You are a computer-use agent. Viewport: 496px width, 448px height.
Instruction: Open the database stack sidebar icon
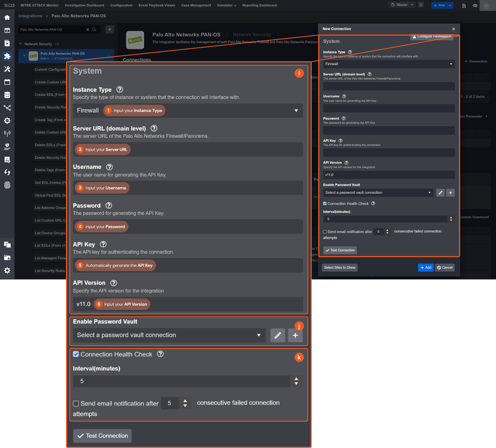click(7, 95)
